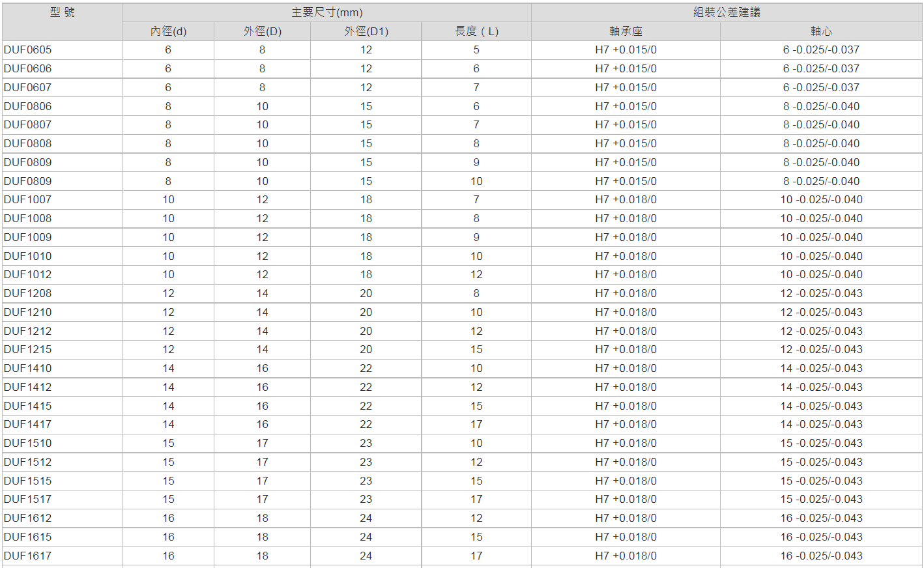Screen dimensions: 924x568
Task: Click model number DUF1510
Action: 28,444
